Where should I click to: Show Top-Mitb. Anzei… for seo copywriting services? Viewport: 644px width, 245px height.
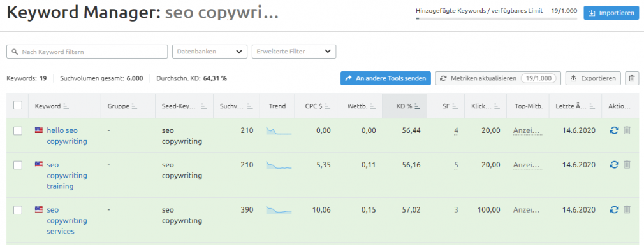click(528, 210)
